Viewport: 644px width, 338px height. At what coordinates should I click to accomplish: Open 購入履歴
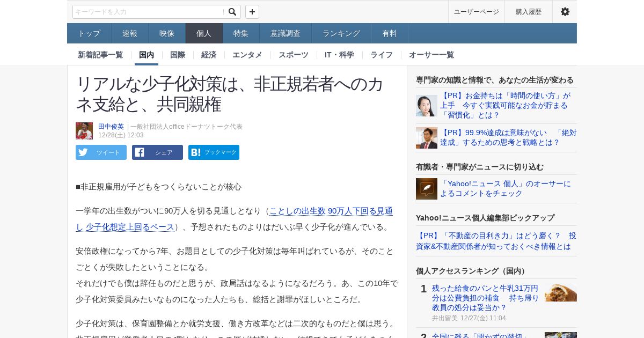point(529,12)
